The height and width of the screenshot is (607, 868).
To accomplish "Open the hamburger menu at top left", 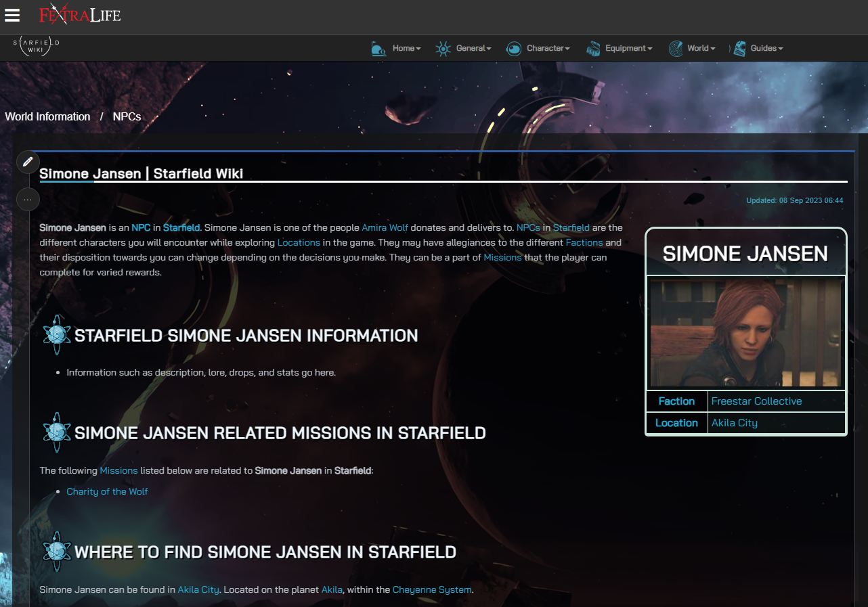I will click(x=12, y=15).
